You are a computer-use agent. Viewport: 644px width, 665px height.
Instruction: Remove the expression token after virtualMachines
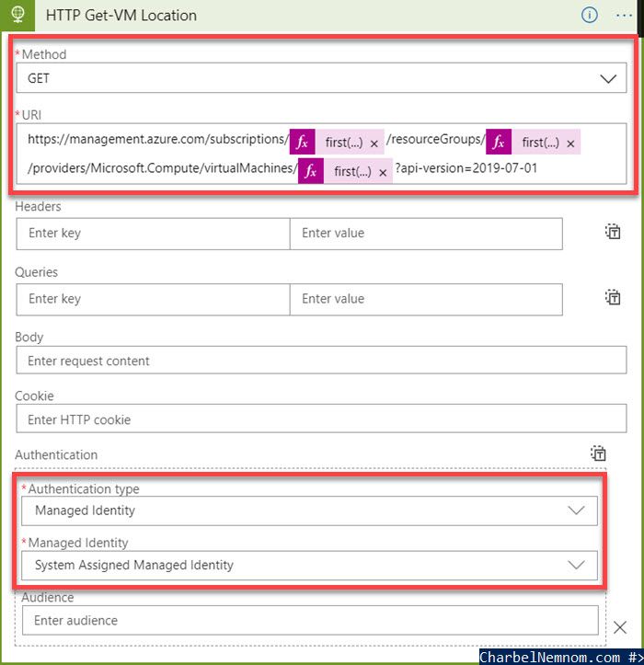pos(383,173)
